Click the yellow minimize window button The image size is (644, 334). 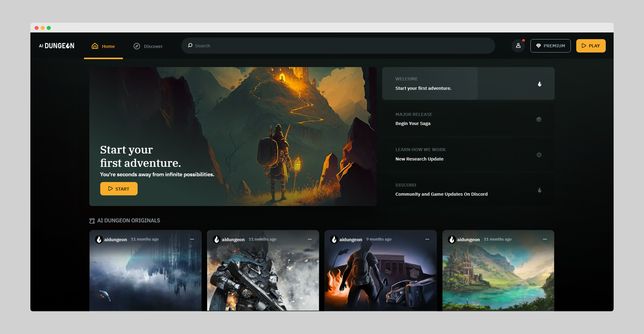coord(43,28)
